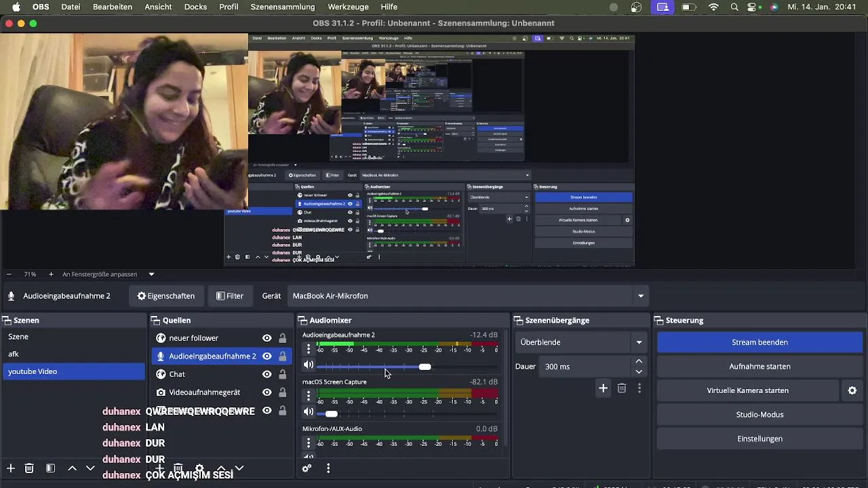Mute Audioeingabeaufnahme 2 with speaker icon
The image size is (868, 488).
click(309, 365)
